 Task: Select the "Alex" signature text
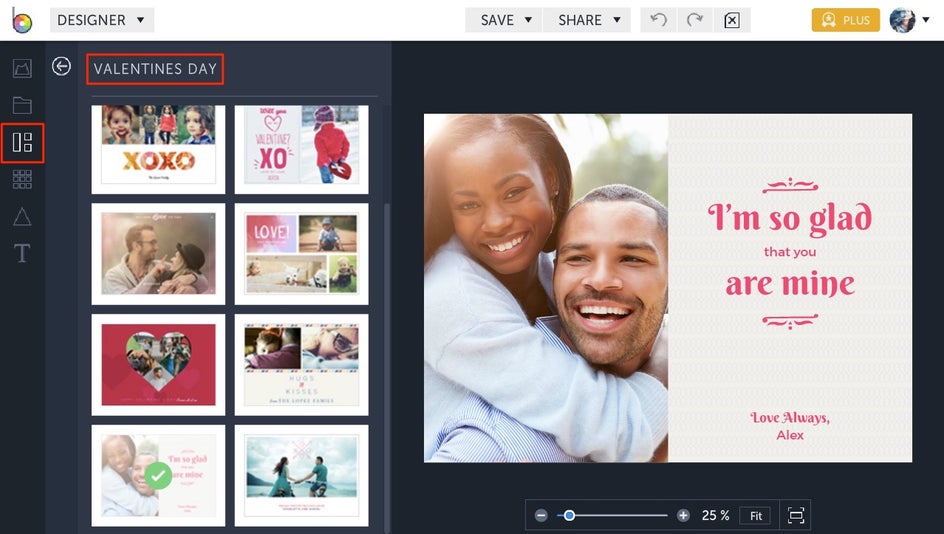pos(790,435)
